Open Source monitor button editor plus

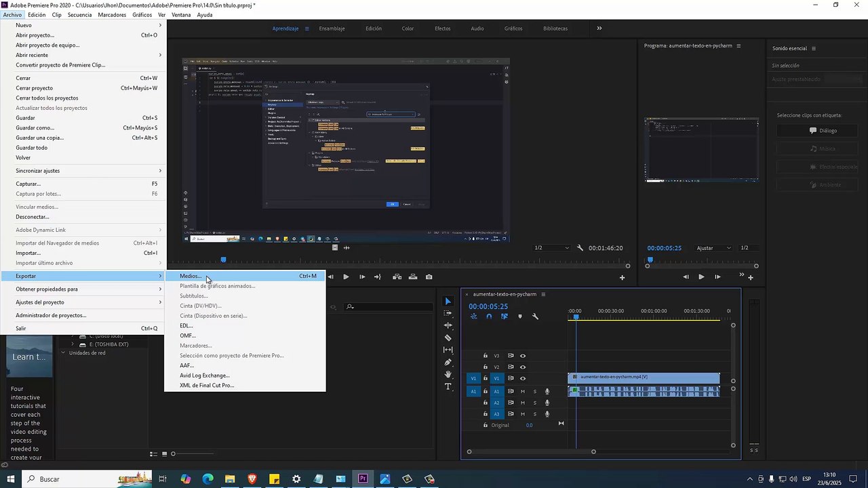(x=622, y=277)
